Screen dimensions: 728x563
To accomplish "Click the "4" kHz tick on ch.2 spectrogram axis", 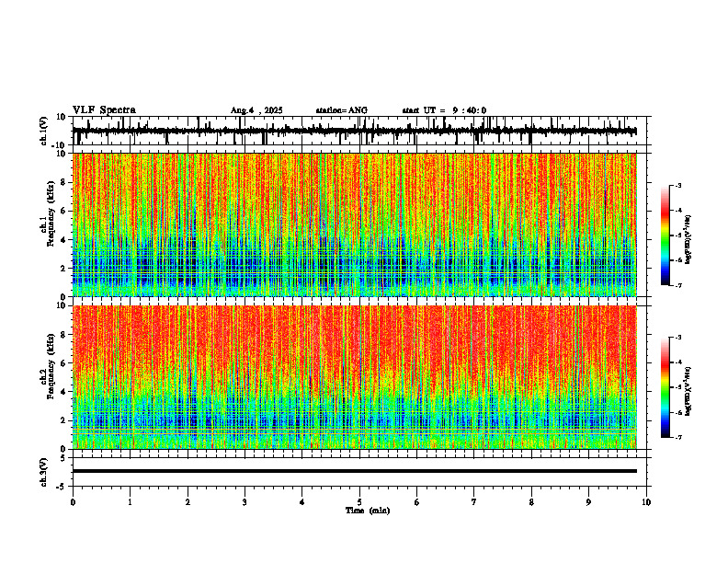I will [x=64, y=392].
